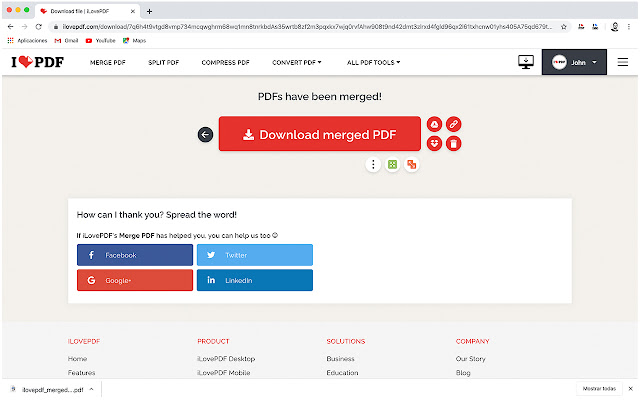Screen dimensions: 640x400
Task: Open the desktop app download icon
Action: tap(526, 62)
